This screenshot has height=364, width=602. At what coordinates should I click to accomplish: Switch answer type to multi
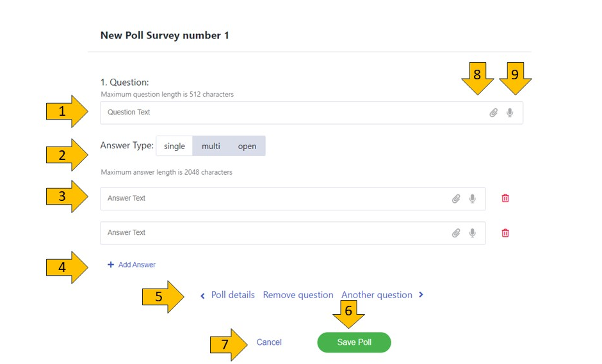point(211,146)
